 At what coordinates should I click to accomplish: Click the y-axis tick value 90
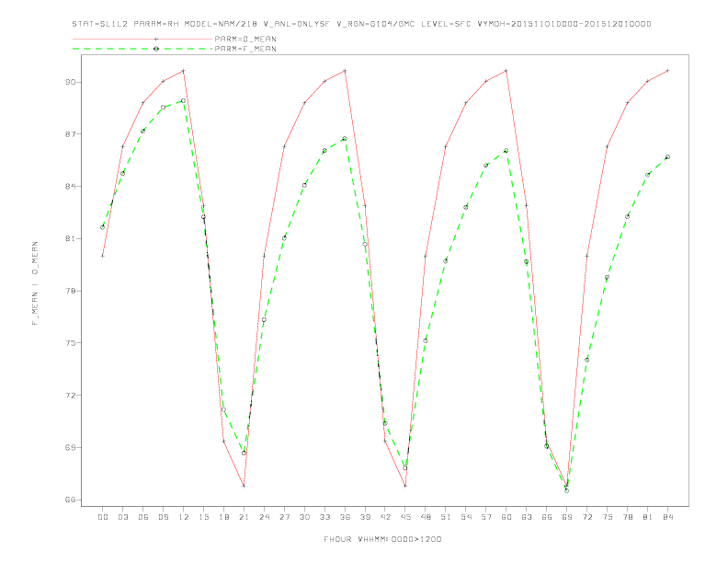click(x=70, y=82)
